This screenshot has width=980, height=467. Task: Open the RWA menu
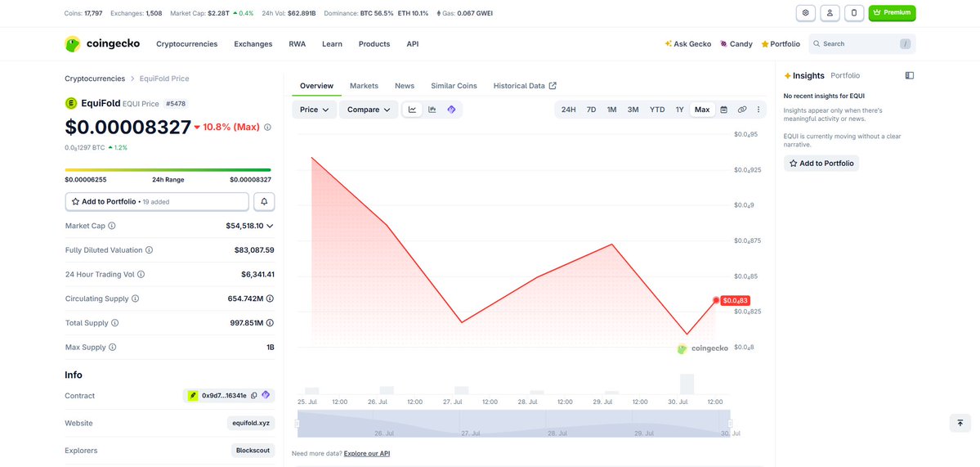click(x=297, y=44)
